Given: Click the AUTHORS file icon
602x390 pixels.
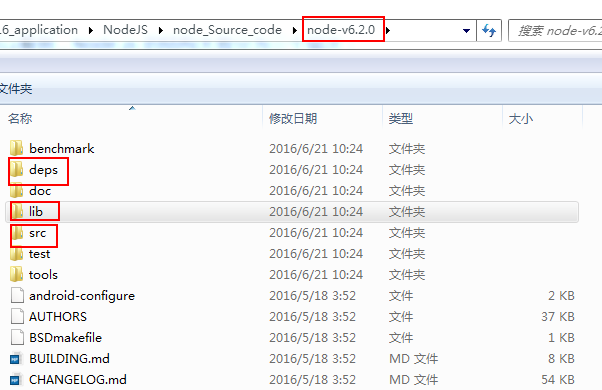Looking at the screenshot, I should coord(17,316).
